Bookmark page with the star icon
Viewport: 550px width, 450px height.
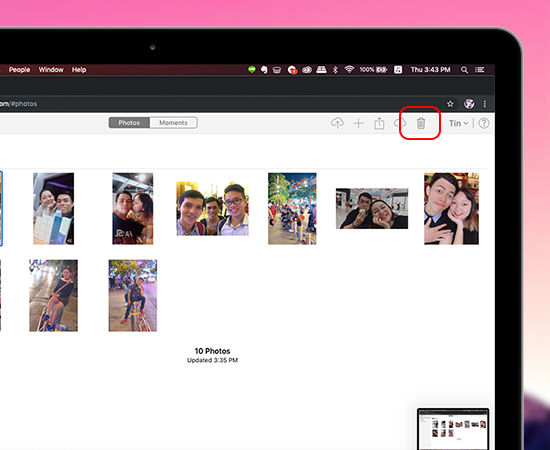tap(450, 104)
